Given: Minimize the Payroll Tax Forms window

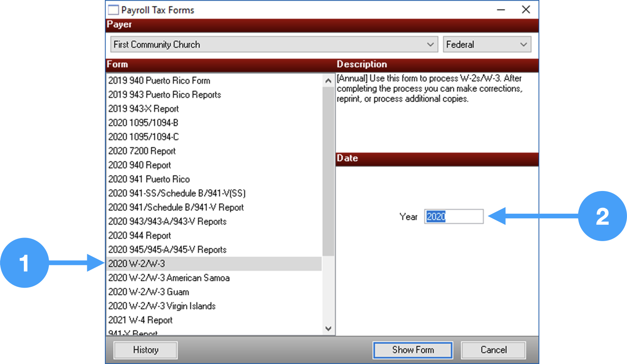Looking at the screenshot, I should click(x=501, y=10).
